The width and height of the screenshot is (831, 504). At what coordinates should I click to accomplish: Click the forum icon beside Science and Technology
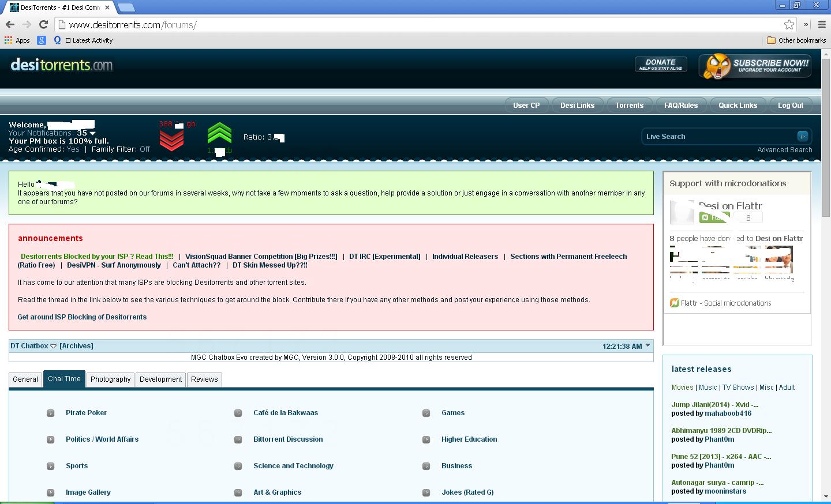pos(238,466)
